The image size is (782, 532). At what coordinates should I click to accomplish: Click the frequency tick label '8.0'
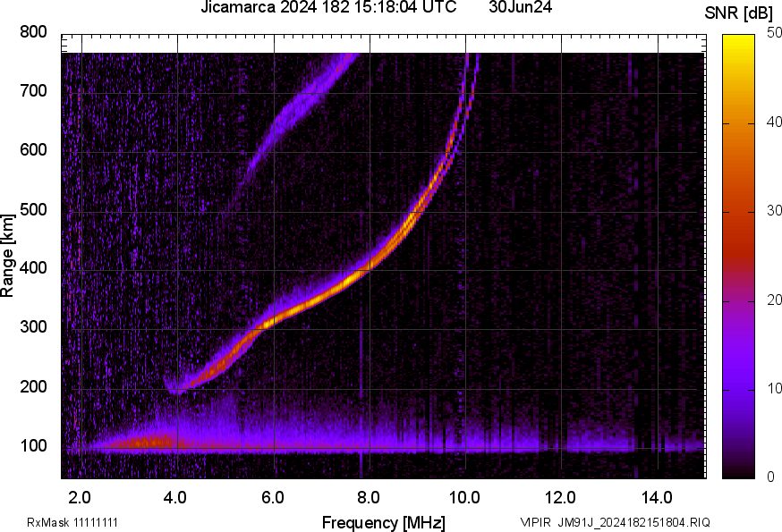369,498
